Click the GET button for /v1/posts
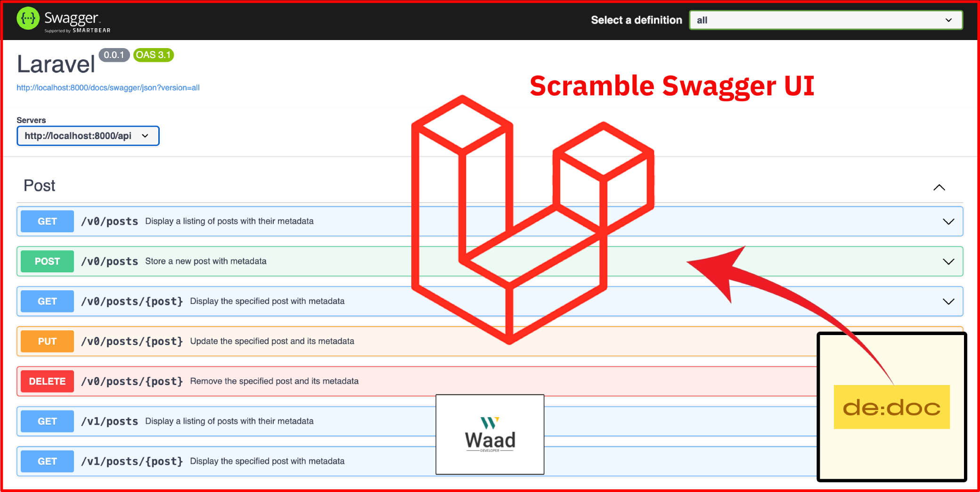 [x=47, y=421]
